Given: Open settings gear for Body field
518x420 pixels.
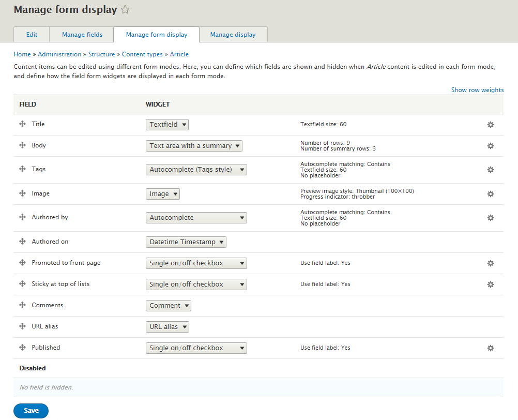Looking at the screenshot, I should coord(490,146).
